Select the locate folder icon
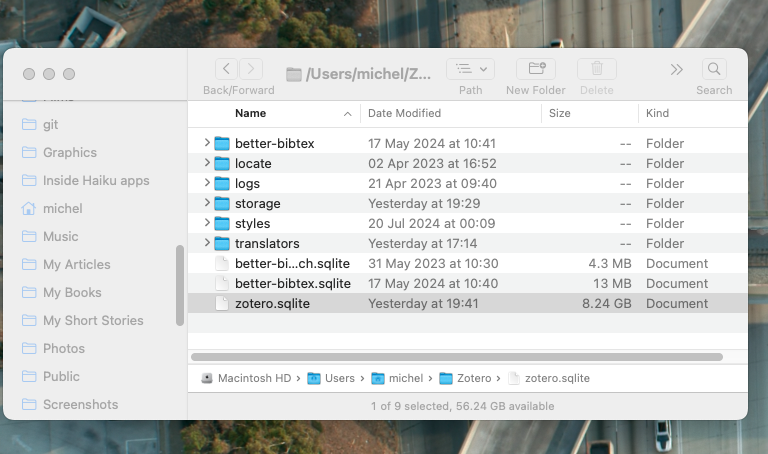The height and width of the screenshot is (454, 768). (222, 164)
